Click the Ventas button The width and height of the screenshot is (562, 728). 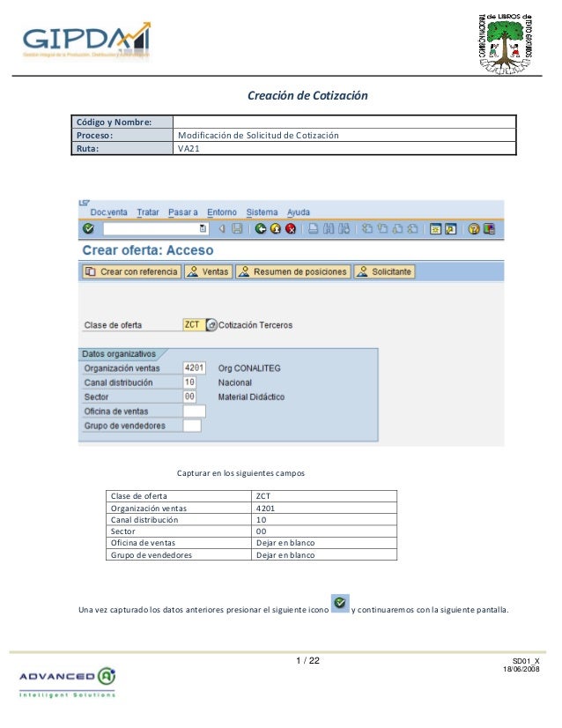(208, 271)
